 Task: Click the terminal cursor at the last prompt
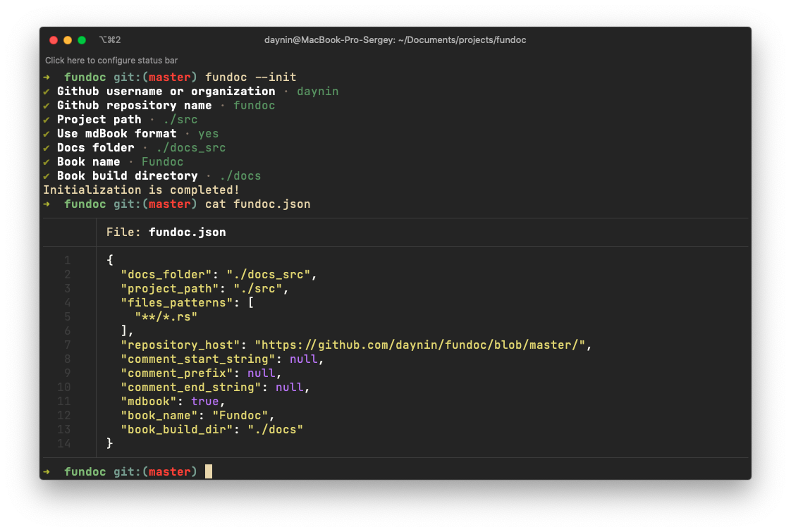(x=209, y=471)
